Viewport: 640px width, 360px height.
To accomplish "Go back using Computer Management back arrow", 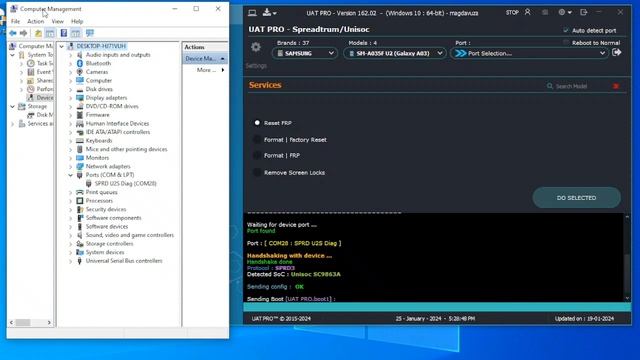I will pyautogui.click(x=13, y=33).
